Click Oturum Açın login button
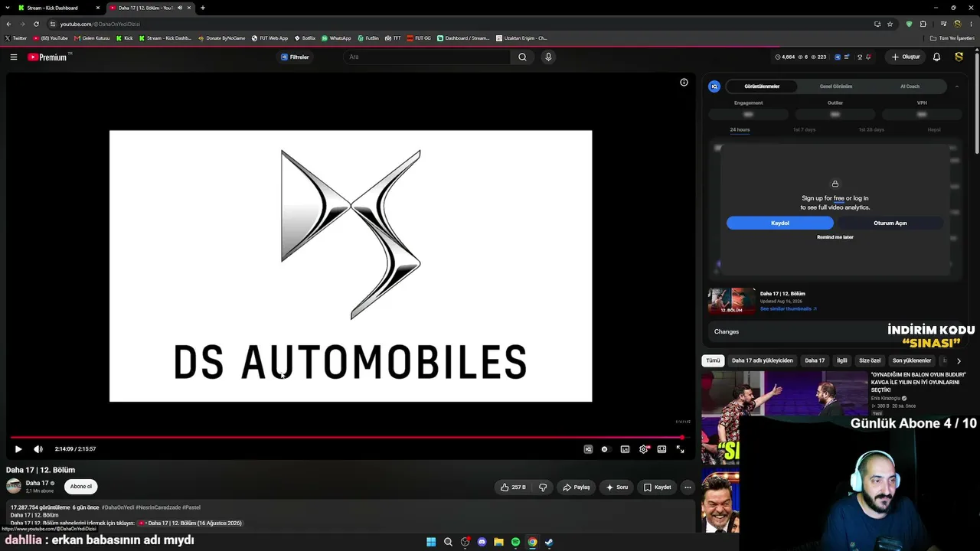980x551 pixels. (x=890, y=223)
